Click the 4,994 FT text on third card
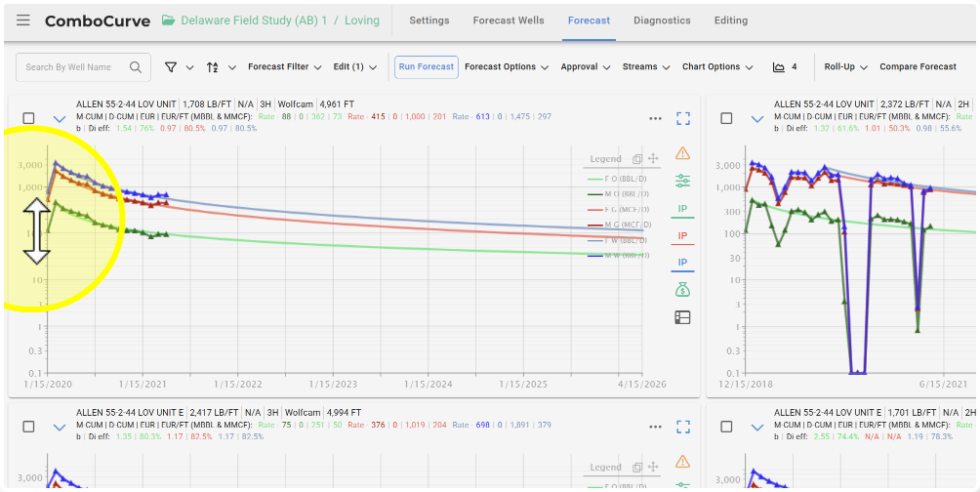The height and width of the screenshot is (492, 980). [342, 413]
